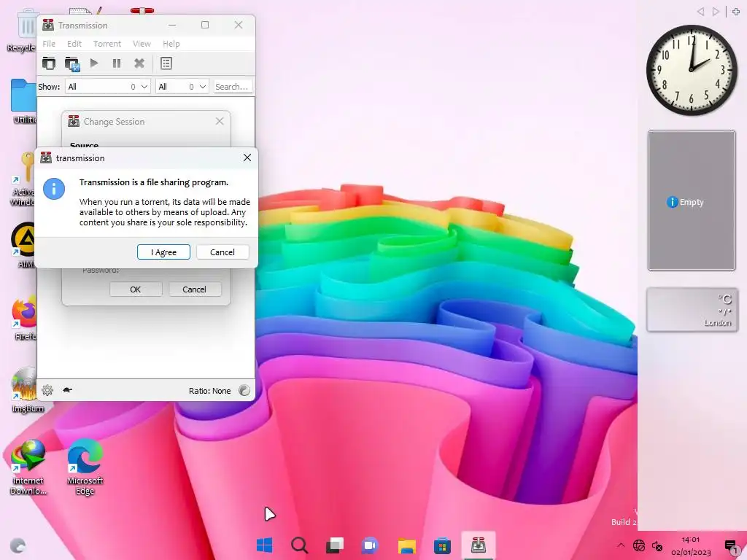Open the Internet Download Manager shortcut
This screenshot has height=560, width=747.
click(28, 467)
